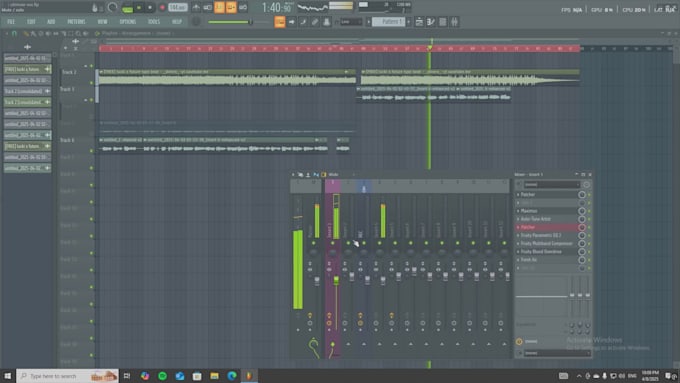The height and width of the screenshot is (383, 680).
Task: Click the Track 2 label in playlist
Action: point(69,72)
